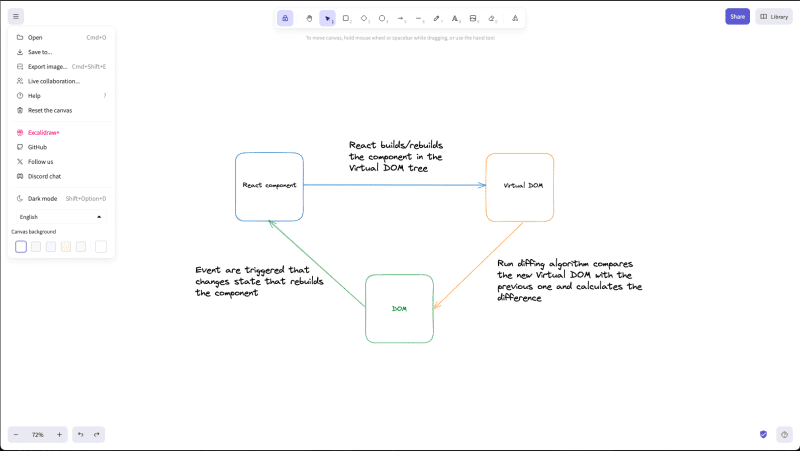Select the Arrow tool
Screen dimensions: 800x451
click(400, 18)
